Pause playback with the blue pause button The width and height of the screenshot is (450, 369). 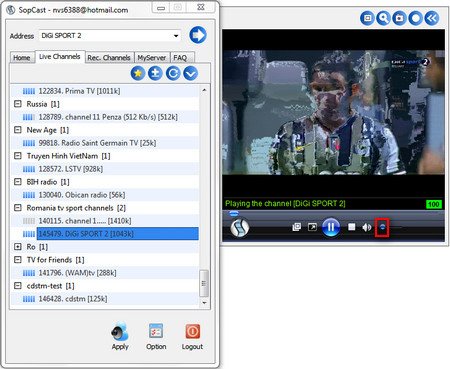331,227
